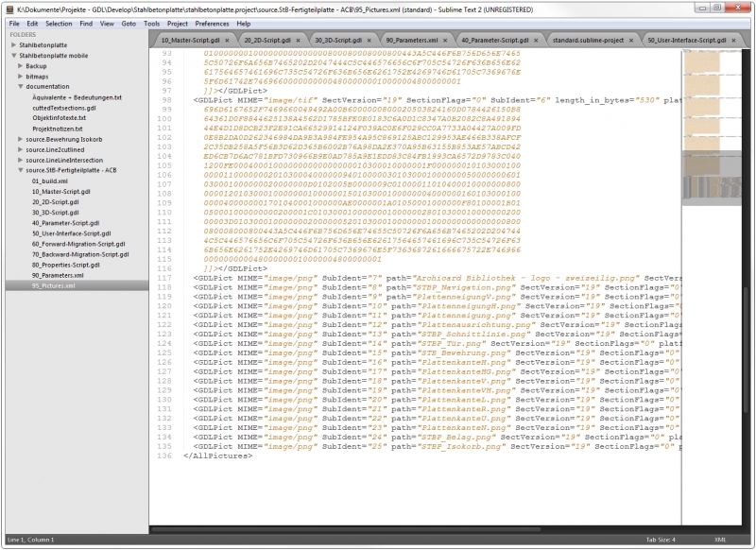
Task: Expand the Stahlbetonplatte folder
Action: pos(13,45)
